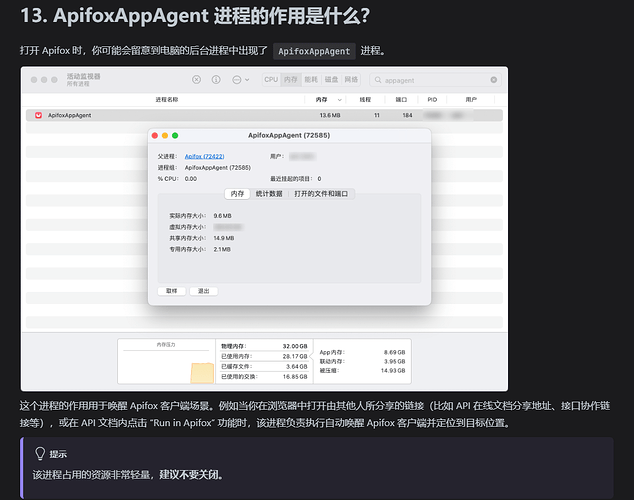
Task: Click the 已缓存文件 3.64 GB value
Action: (297, 367)
